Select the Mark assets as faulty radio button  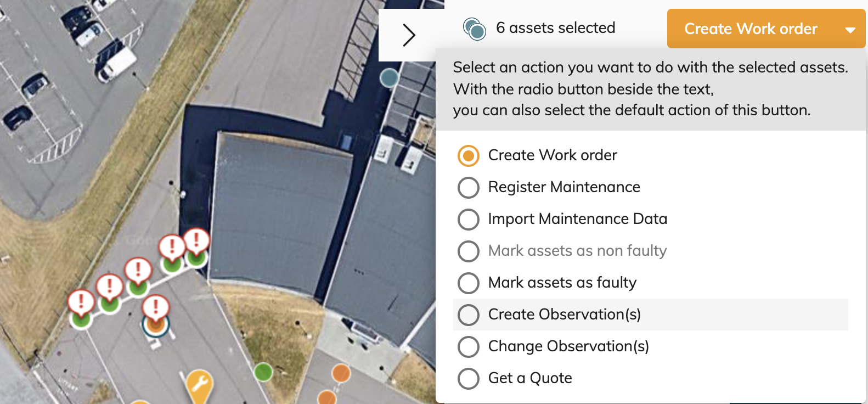[469, 283]
